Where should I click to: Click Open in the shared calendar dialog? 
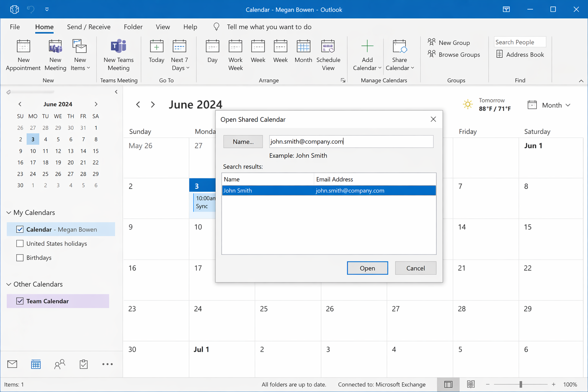tap(367, 268)
